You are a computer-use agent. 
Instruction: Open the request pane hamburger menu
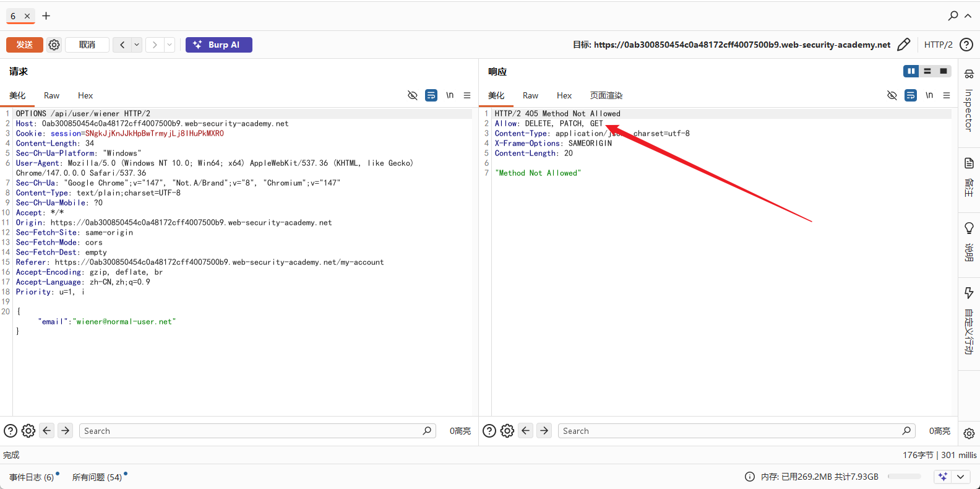pos(467,95)
